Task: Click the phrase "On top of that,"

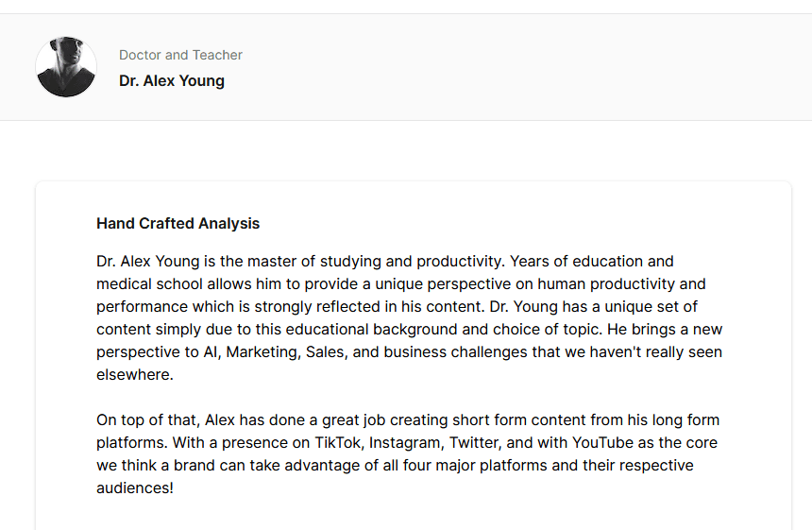Action: click(x=148, y=420)
